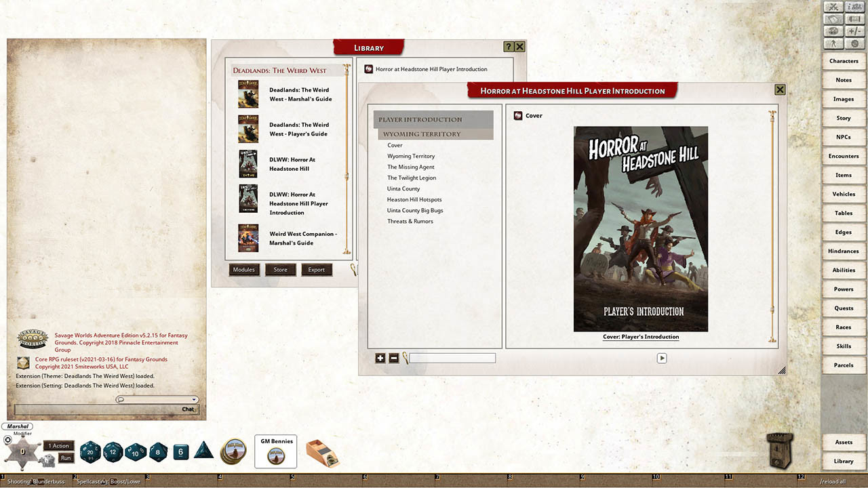
Task: Switch to the Store tab in Library
Action: (280, 269)
